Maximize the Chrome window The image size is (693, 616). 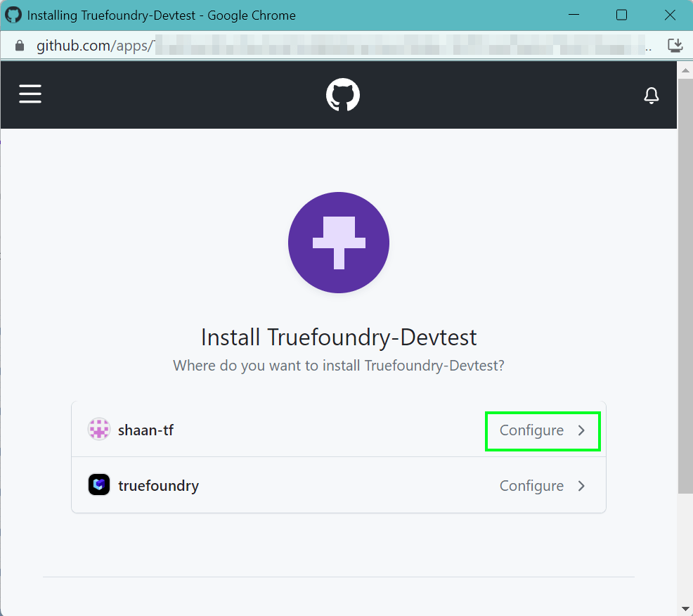coord(621,15)
